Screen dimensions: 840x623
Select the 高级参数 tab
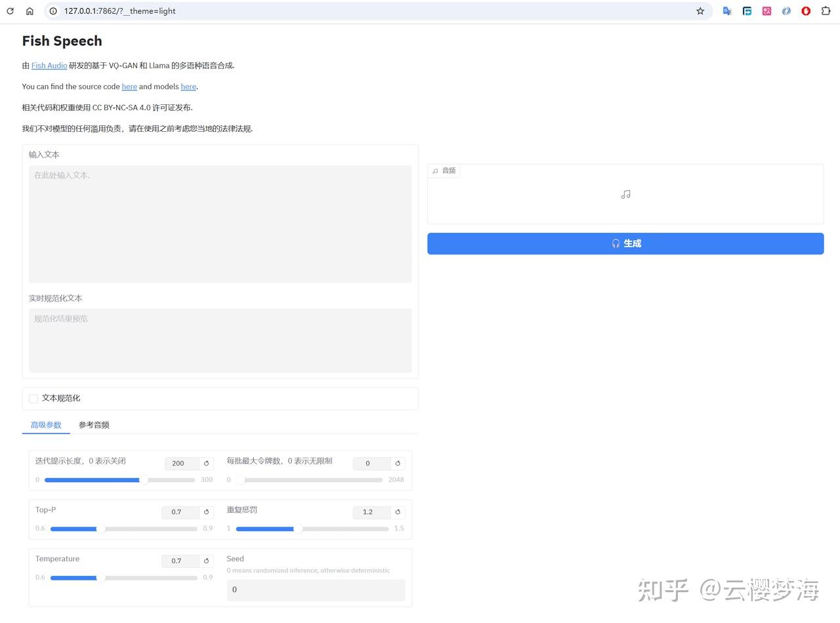pyautogui.click(x=45, y=424)
